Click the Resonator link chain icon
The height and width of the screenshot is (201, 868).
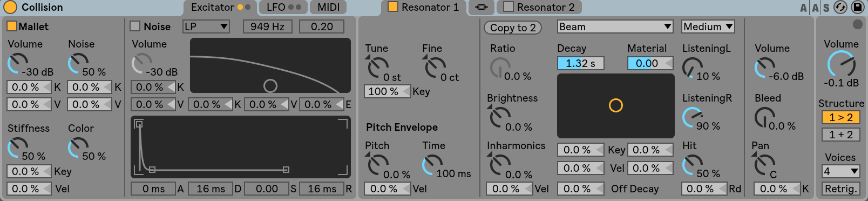coord(482,7)
